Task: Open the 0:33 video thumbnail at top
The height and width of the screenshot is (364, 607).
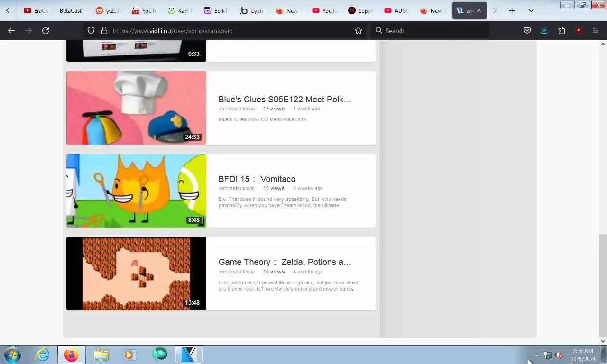Action: coord(136,51)
